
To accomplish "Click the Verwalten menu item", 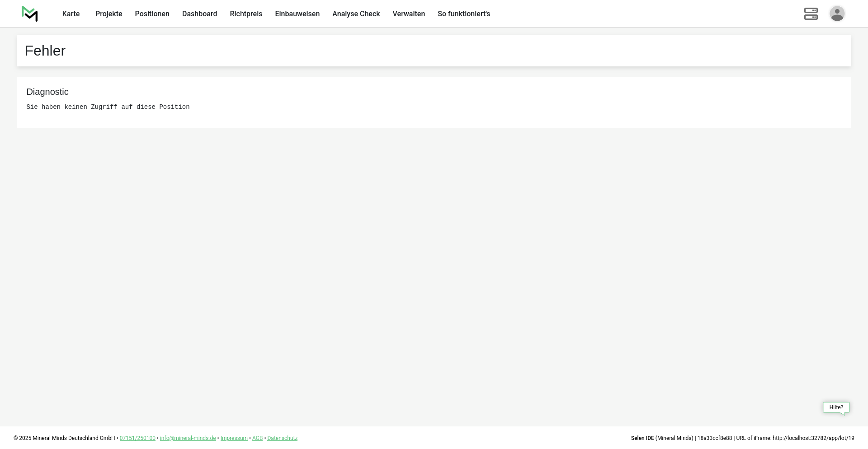I will [x=409, y=14].
